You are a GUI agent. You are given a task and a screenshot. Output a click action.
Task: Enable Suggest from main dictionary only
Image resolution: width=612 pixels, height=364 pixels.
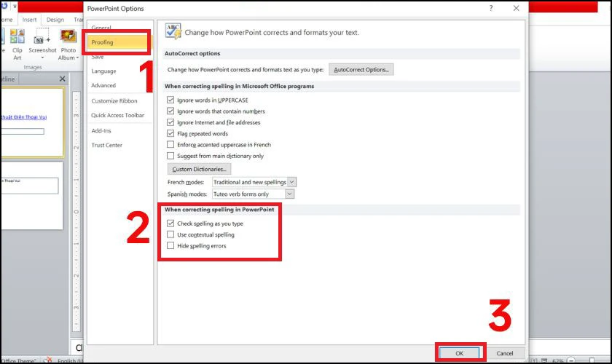coord(170,156)
